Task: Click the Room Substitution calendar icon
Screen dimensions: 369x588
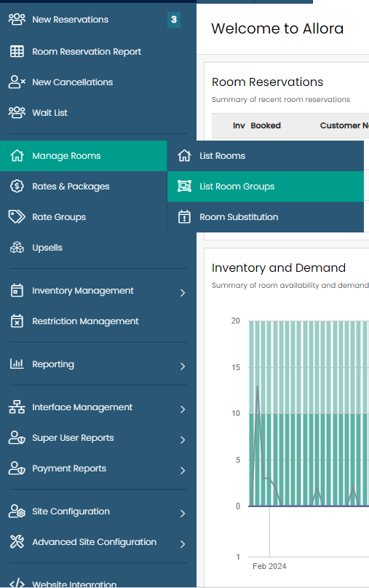Action: [184, 216]
